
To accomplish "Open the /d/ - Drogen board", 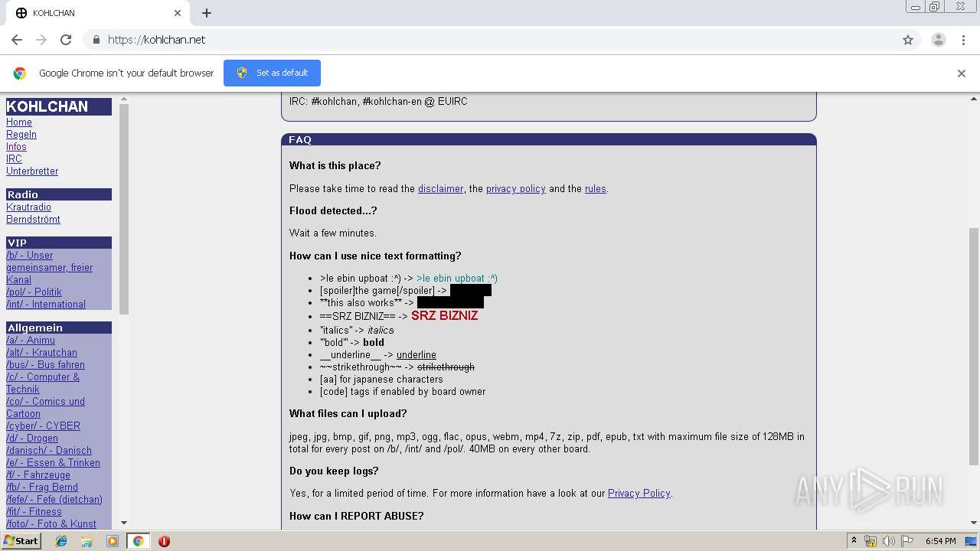I will tap(32, 439).
